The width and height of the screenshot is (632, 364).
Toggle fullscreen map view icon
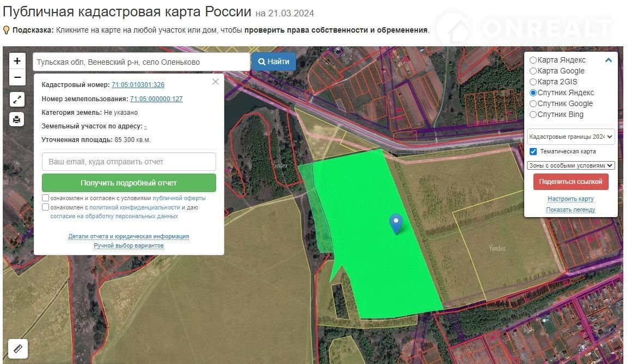17,100
